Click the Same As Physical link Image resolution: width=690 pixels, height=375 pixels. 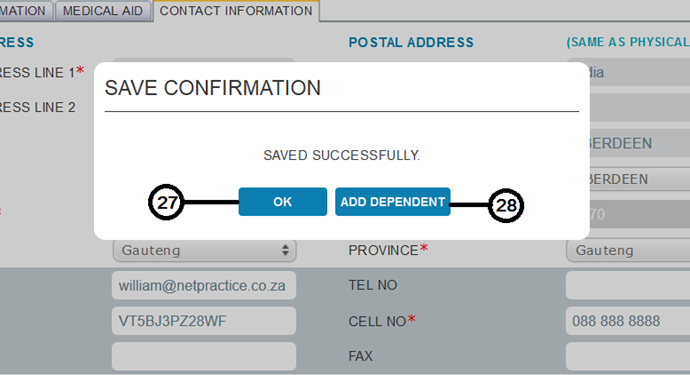click(x=628, y=42)
